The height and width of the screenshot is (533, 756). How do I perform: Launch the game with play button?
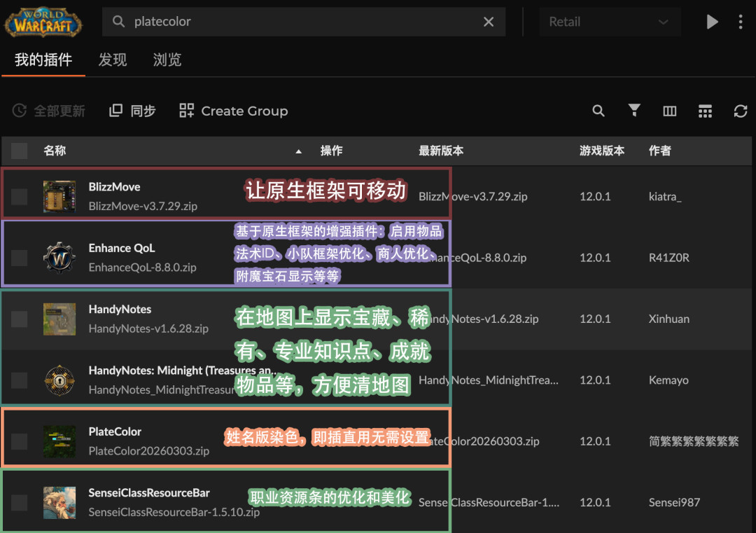[712, 22]
